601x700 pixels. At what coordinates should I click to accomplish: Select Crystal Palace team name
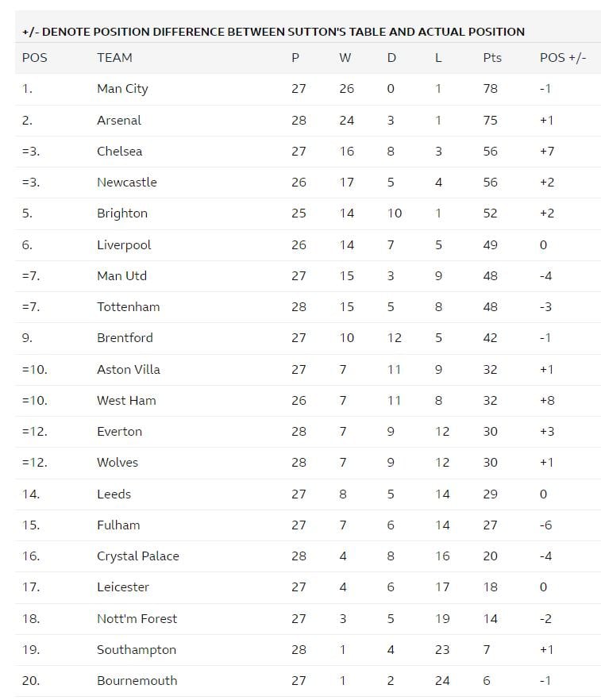138,556
